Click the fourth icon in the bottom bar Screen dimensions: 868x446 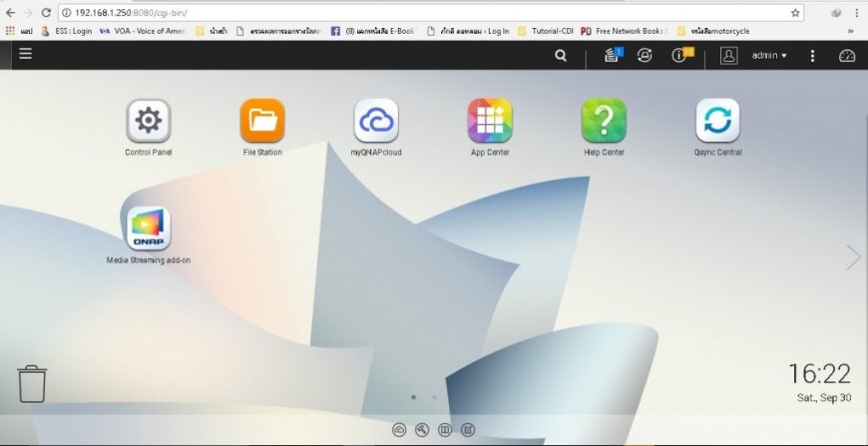point(468,429)
